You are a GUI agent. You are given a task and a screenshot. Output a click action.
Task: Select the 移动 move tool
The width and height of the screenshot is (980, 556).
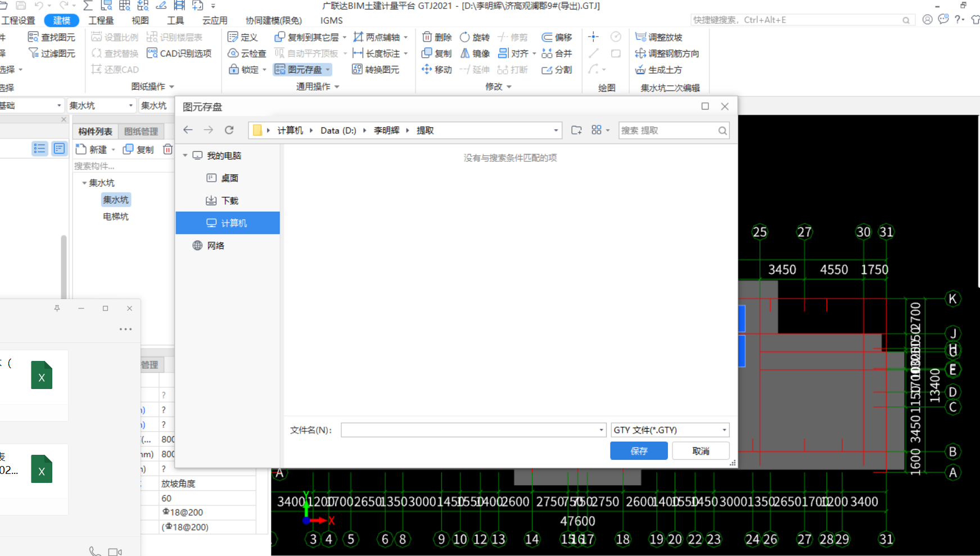coord(437,70)
